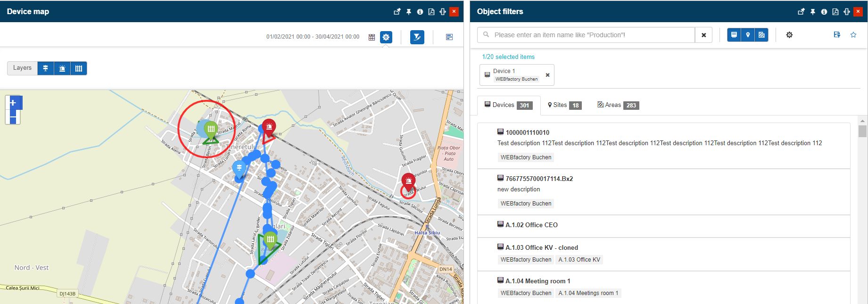Switch to the Areas tab
868x304 pixels.
617,105
